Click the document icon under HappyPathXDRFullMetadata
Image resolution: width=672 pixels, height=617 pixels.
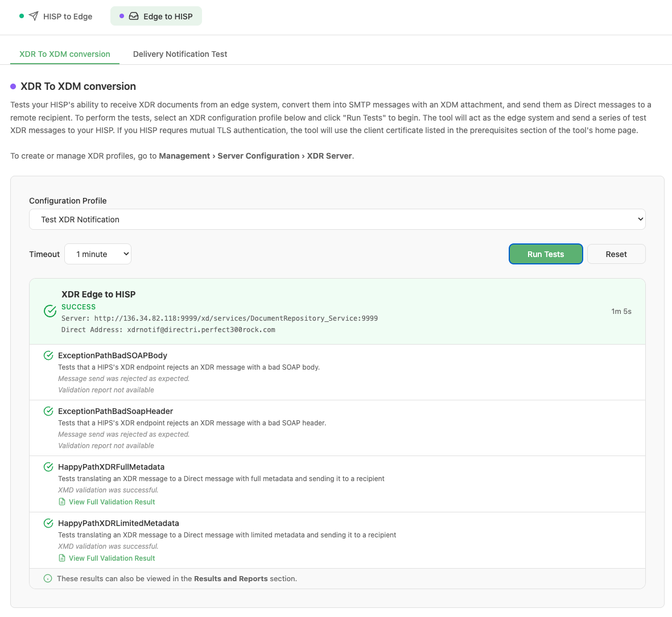click(61, 502)
